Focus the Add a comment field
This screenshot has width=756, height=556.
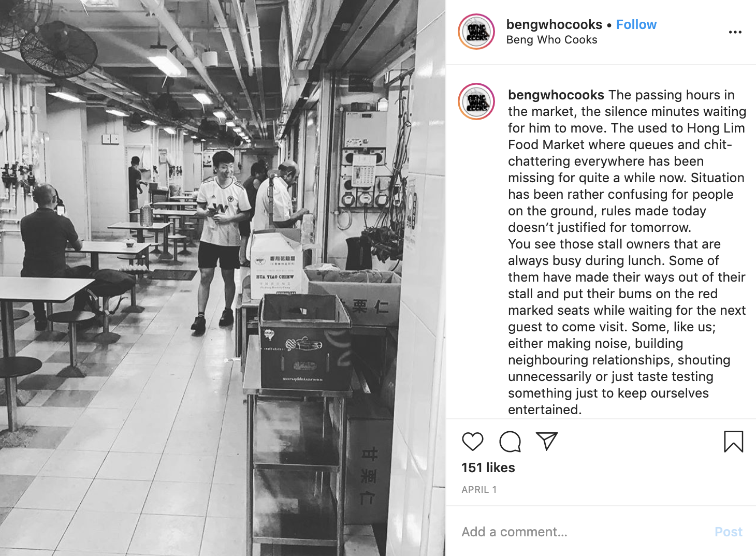pyautogui.click(x=583, y=532)
